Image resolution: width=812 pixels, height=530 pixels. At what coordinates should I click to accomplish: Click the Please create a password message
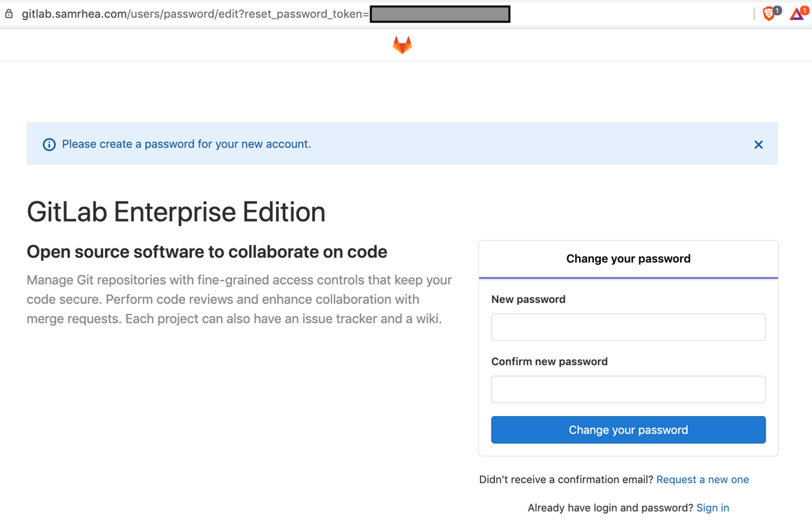pos(186,144)
